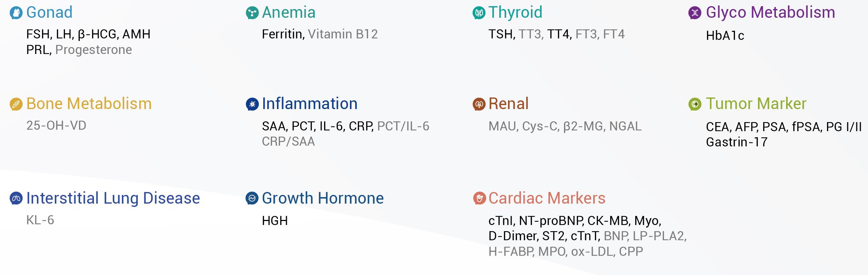Click the Glyco Metabolism icon
Viewport: 868px width, 275px height.
pyautogui.click(x=695, y=13)
